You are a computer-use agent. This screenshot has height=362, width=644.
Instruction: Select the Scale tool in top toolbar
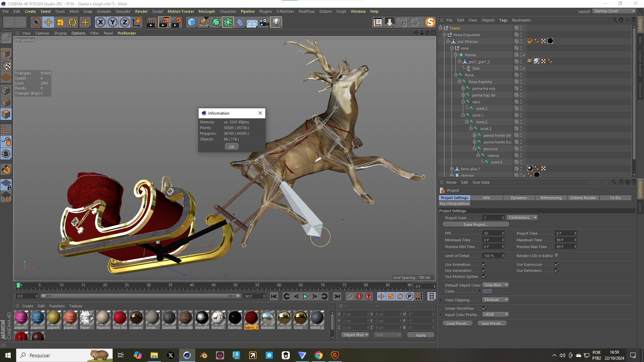point(60,22)
